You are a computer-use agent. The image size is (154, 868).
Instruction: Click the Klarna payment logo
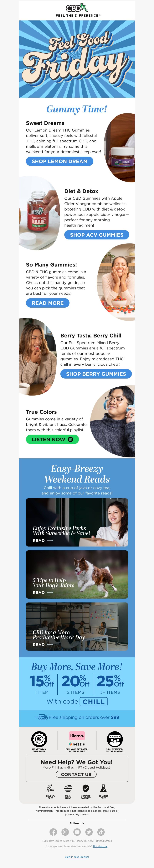click(x=77, y=736)
